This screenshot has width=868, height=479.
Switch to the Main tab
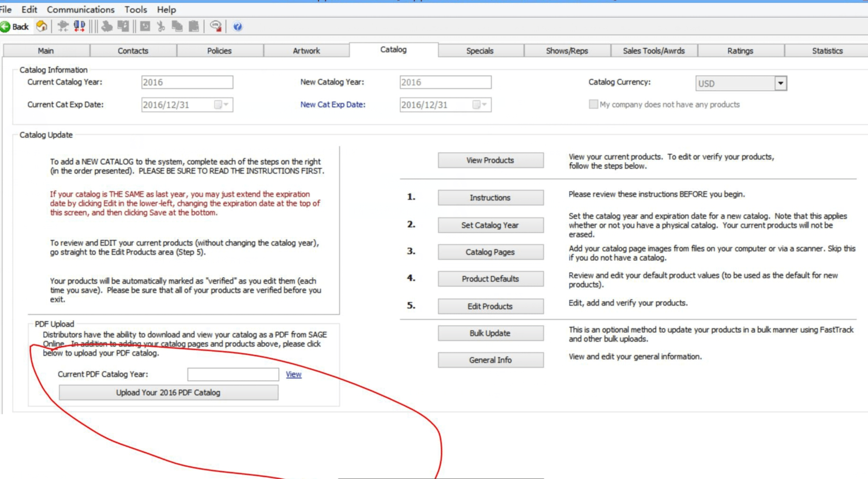tap(46, 51)
